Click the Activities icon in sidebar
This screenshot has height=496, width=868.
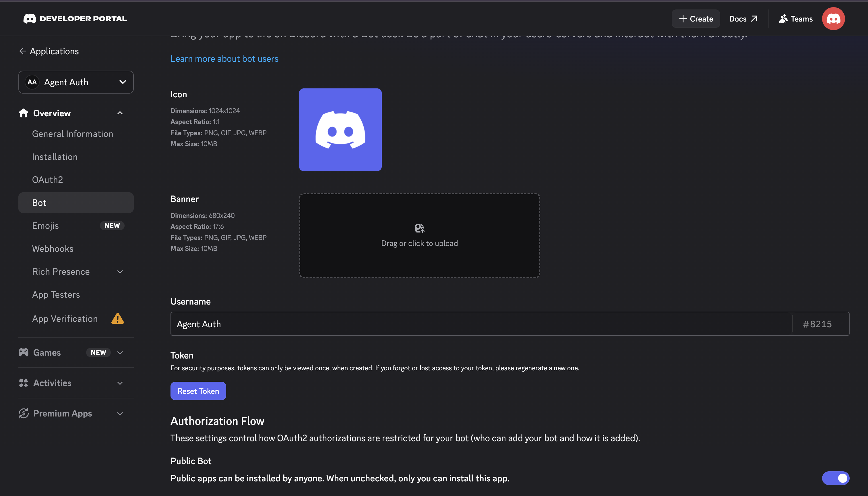tap(24, 383)
